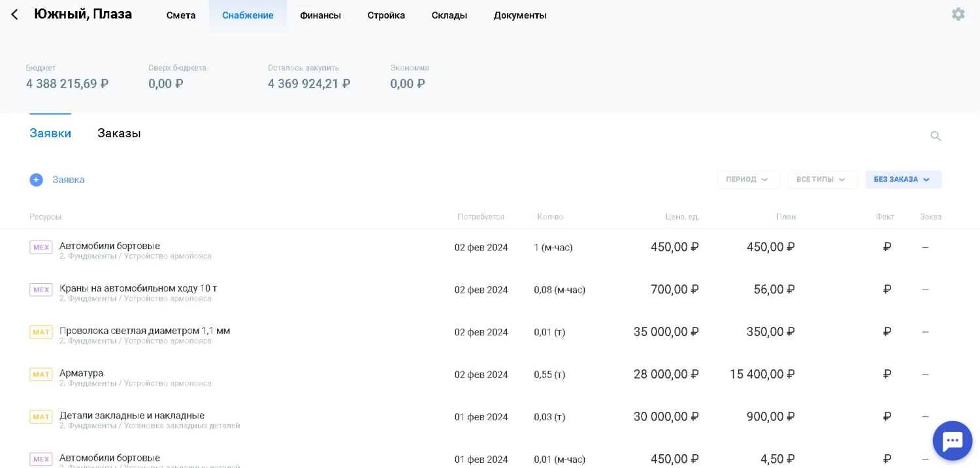The image size is (980, 468).
Task: Select the Документы tab
Action: 520,15
